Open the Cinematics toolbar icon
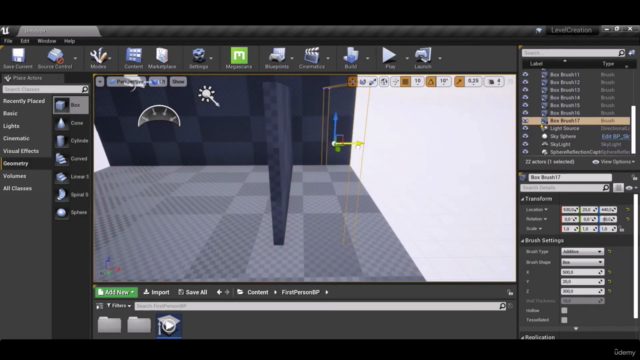This screenshot has height=360, width=640. point(311,58)
